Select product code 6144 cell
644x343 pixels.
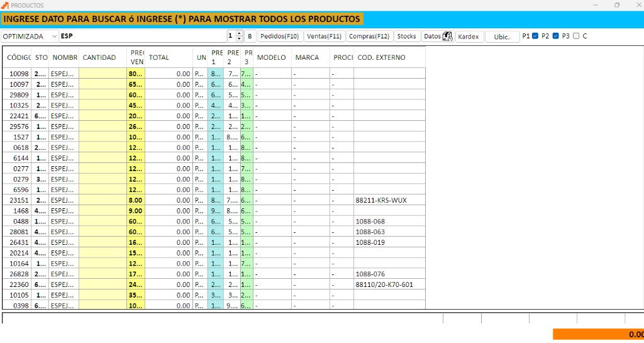pos(17,158)
